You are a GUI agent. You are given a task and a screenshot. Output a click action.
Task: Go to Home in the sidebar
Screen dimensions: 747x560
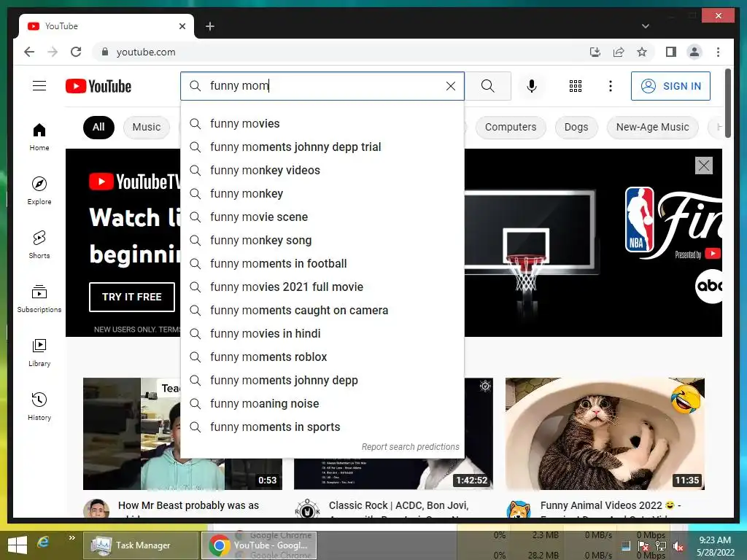coord(39,137)
